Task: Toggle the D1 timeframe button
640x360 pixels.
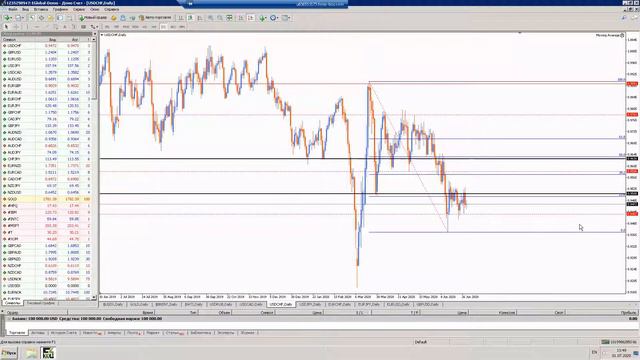Action: click(x=163, y=27)
